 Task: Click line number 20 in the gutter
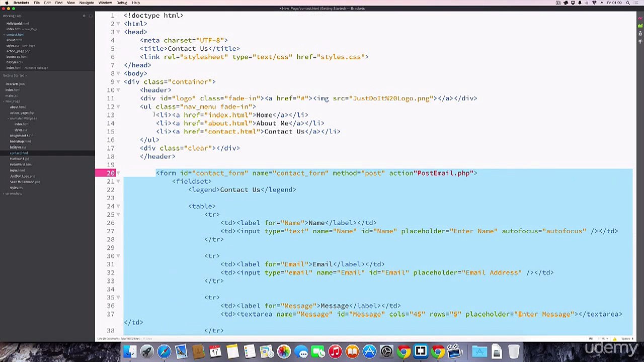(x=111, y=173)
